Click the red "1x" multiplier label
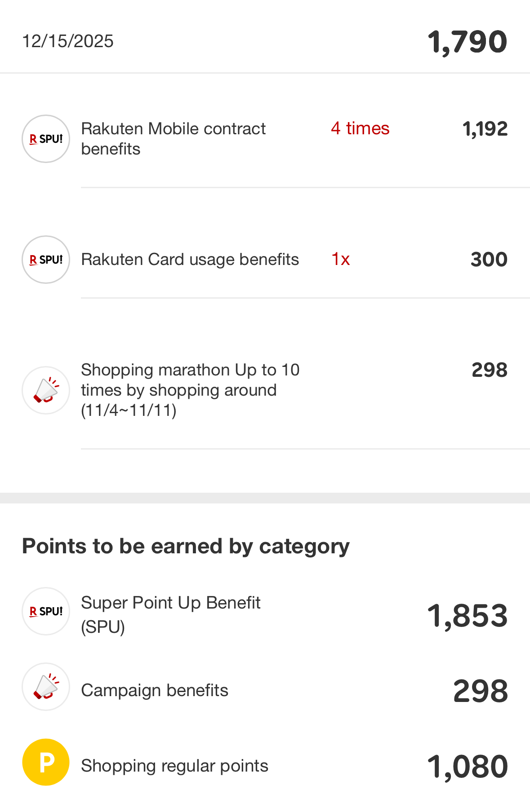 click(x=340, y=259)
